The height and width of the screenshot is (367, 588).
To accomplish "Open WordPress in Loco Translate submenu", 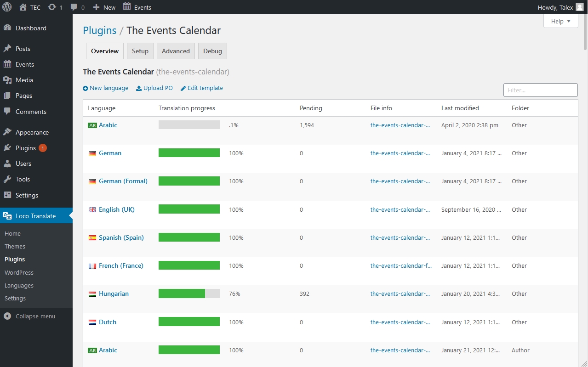I will coord(19,273).
